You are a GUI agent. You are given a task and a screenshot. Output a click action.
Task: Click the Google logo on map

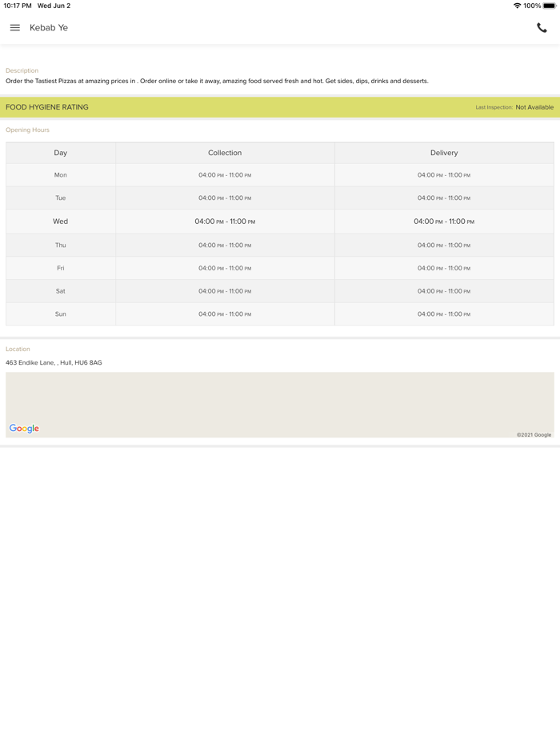(x=24, y=429)
